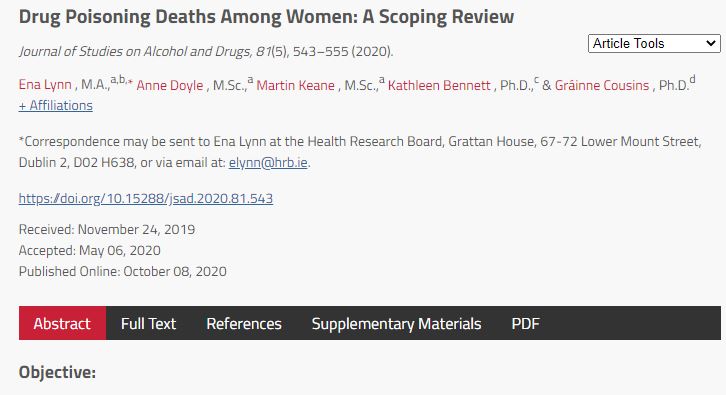Click the journal citation text line

[206, 51]
